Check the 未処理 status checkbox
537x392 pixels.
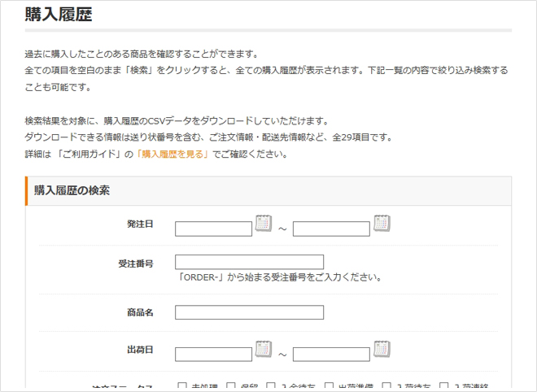point(182,387)
